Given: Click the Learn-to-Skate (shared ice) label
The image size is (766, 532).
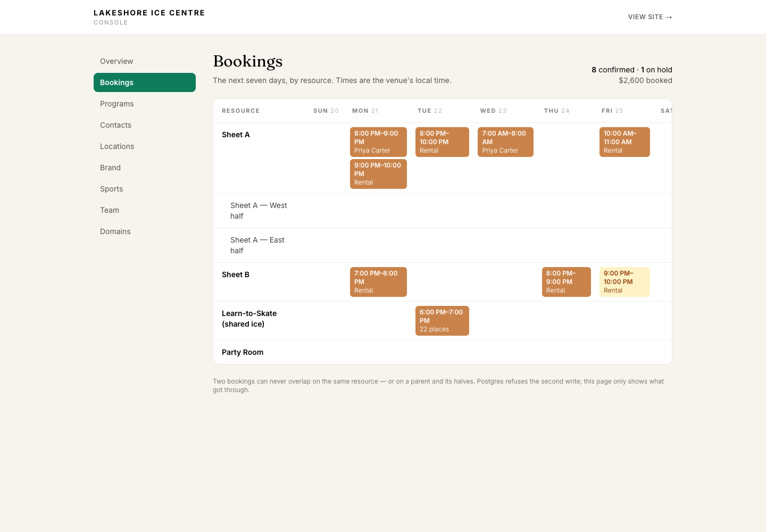Looking at the screenshot, I should tap(249, 319).
